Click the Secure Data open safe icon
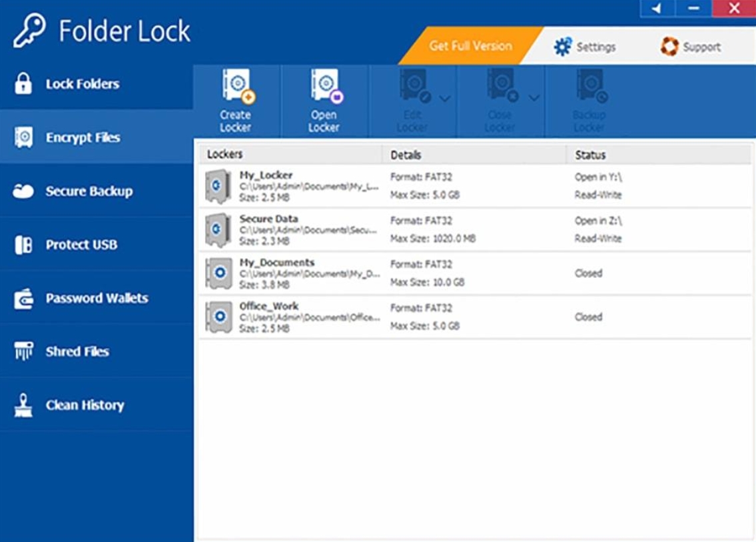 (x=217, y=230)
